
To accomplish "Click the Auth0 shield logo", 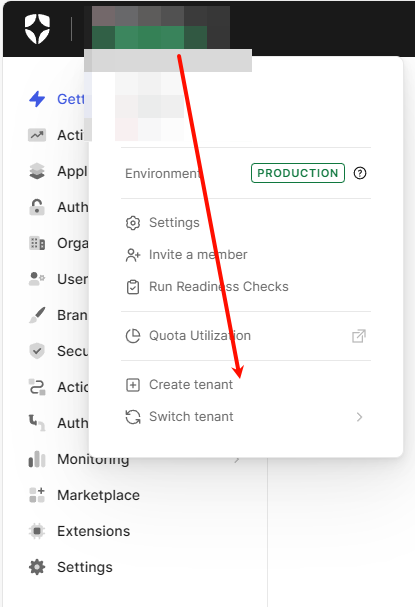I will point(37,29).
